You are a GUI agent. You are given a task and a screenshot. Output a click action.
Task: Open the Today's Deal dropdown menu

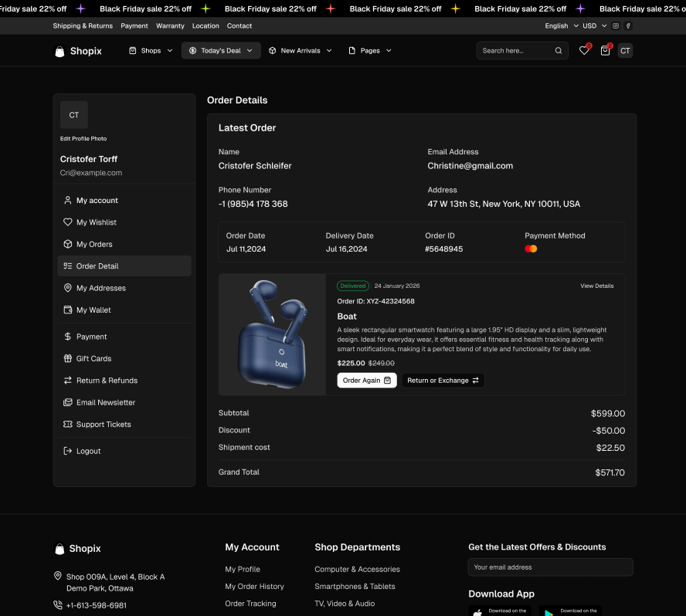221,51
